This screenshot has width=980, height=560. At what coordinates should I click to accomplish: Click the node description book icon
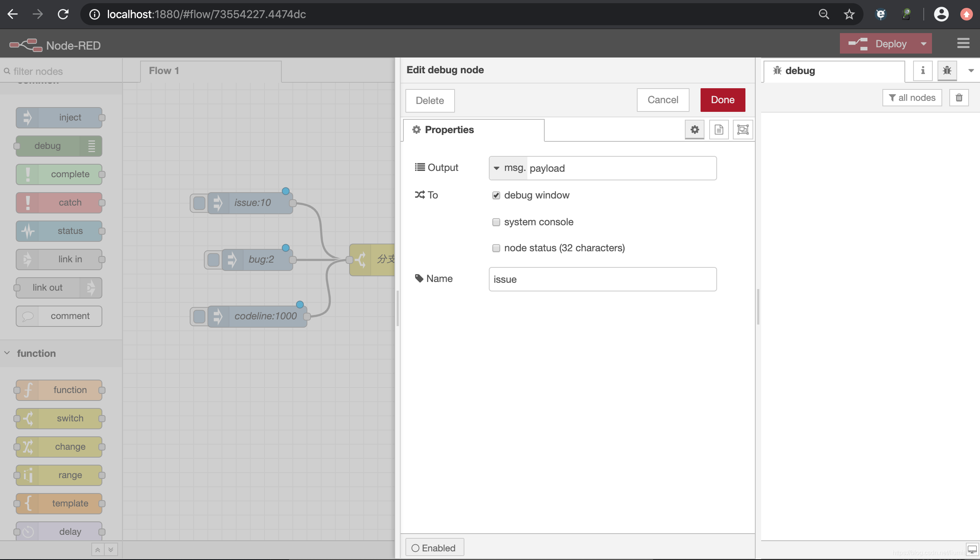click(x=719, y=130)
